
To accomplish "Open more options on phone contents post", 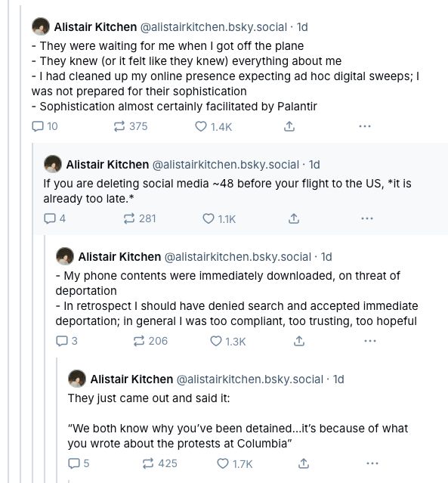I will pos(369,341).
